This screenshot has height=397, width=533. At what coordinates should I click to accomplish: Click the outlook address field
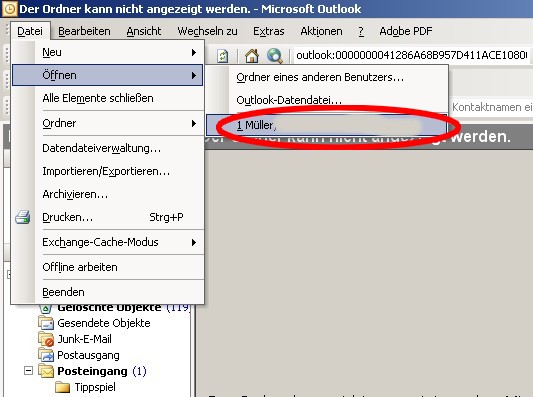[412, 55]
